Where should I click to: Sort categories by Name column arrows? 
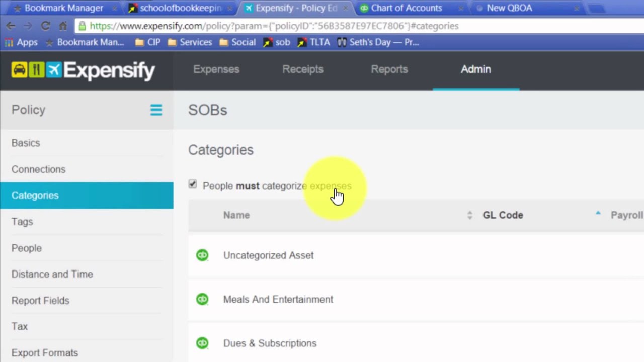tap(470, 215)
